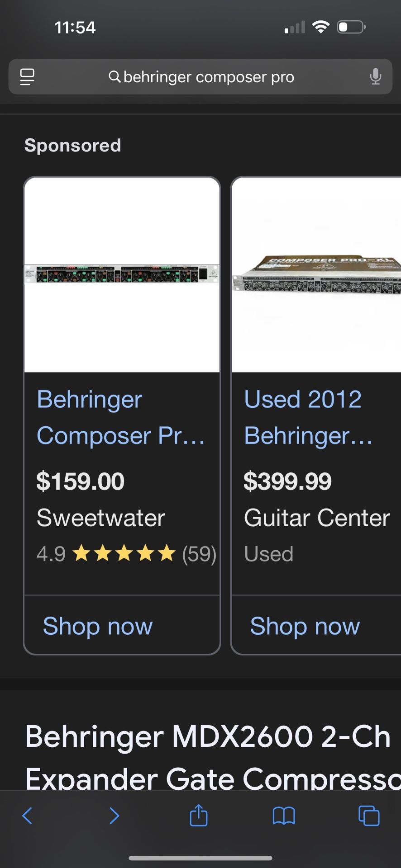Open Used 2012 Behringer listing title
The height and width of the screenshot is (868, 401).
click(308, 417)
